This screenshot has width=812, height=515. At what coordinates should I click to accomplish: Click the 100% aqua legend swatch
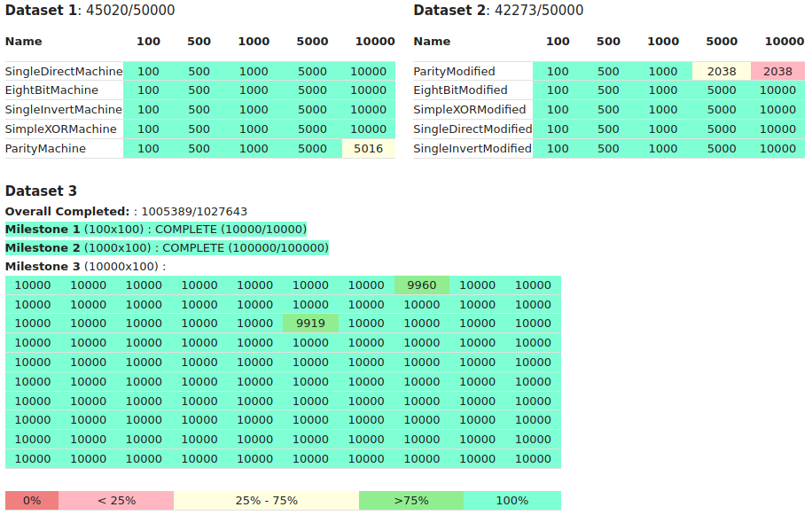pos(512,501)
